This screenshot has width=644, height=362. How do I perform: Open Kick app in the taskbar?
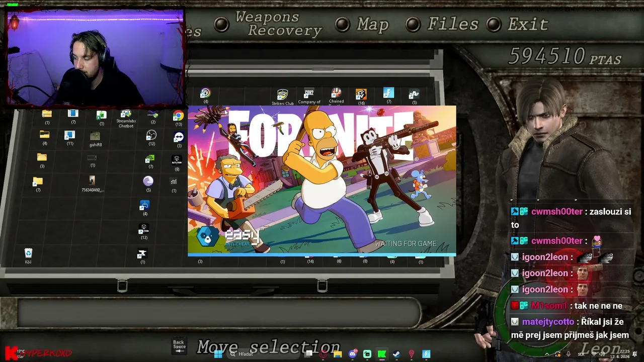point(382,354)
